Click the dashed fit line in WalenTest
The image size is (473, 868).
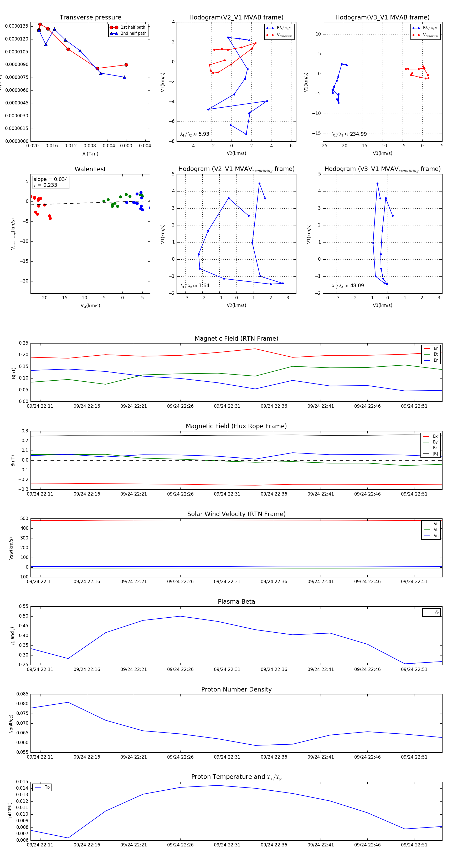coord(90,203)
